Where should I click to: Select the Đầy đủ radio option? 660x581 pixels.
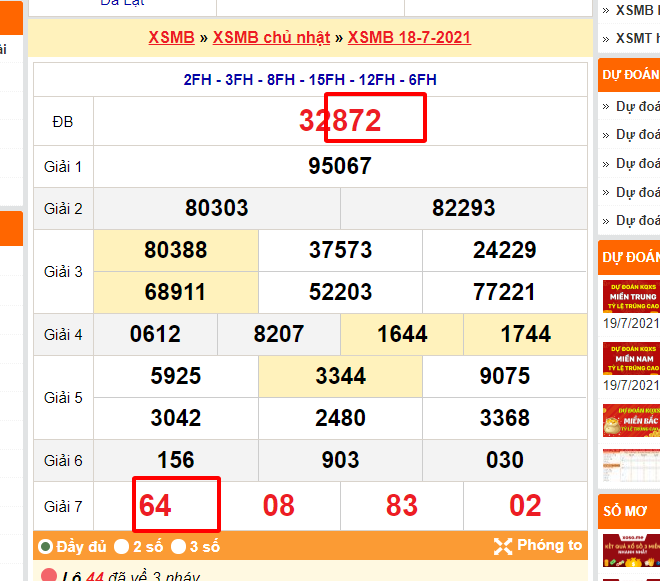45,547
